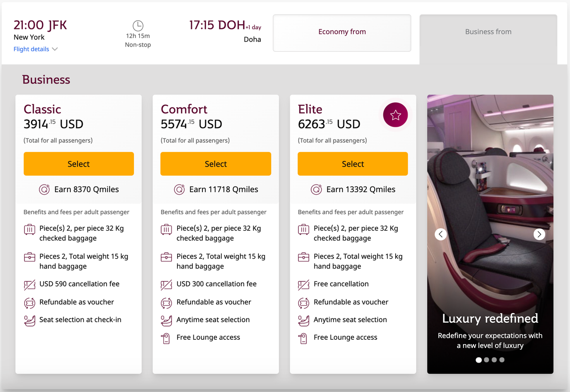Switch to the Business from tab
This screenshot has width=570, height=392.
[x=488, y=31]
